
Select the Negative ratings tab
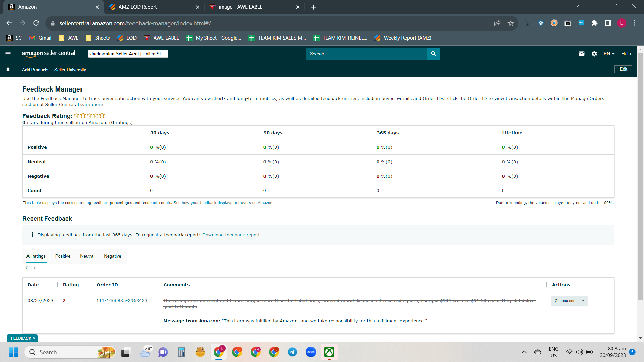click(x=113, y=256)
